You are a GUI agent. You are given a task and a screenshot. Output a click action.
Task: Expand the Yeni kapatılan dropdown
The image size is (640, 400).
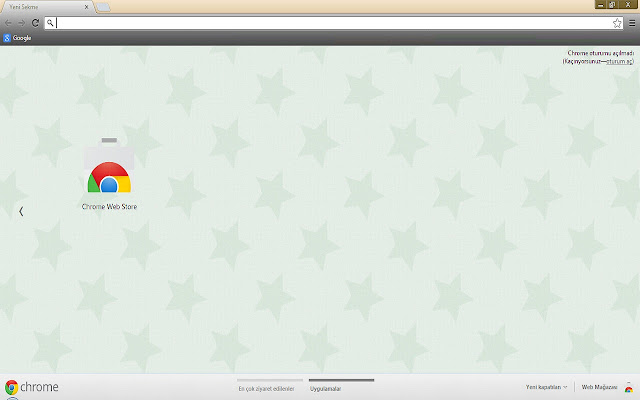pos(546,387)
